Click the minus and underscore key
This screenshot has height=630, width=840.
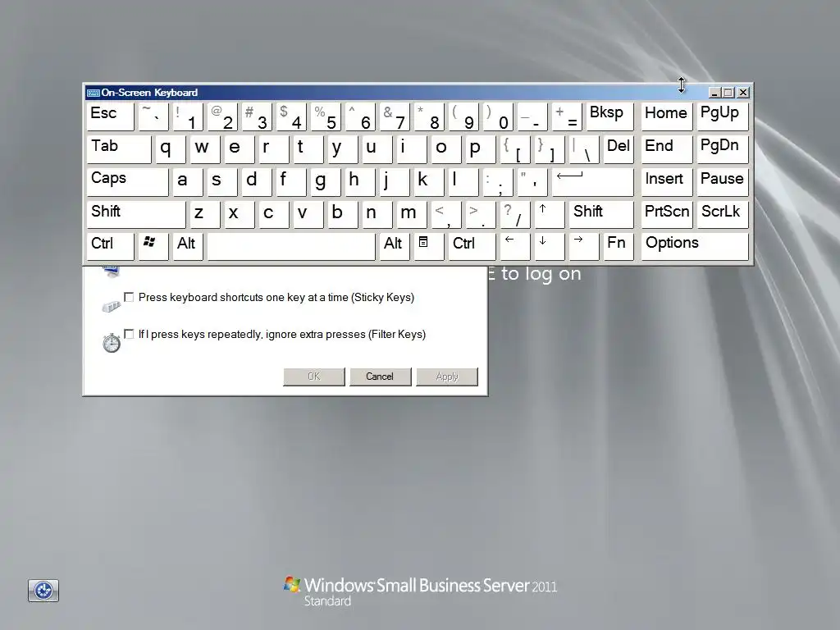[x=532, y=116]
